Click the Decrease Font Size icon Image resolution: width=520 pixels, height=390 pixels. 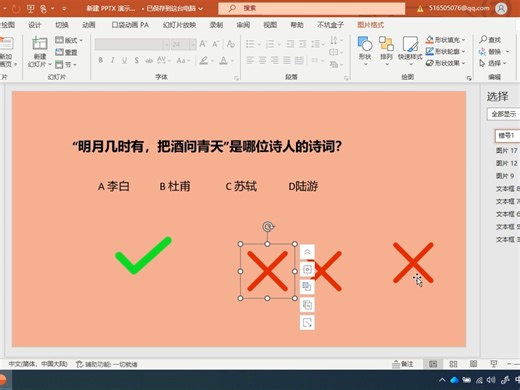coord(216,44)
